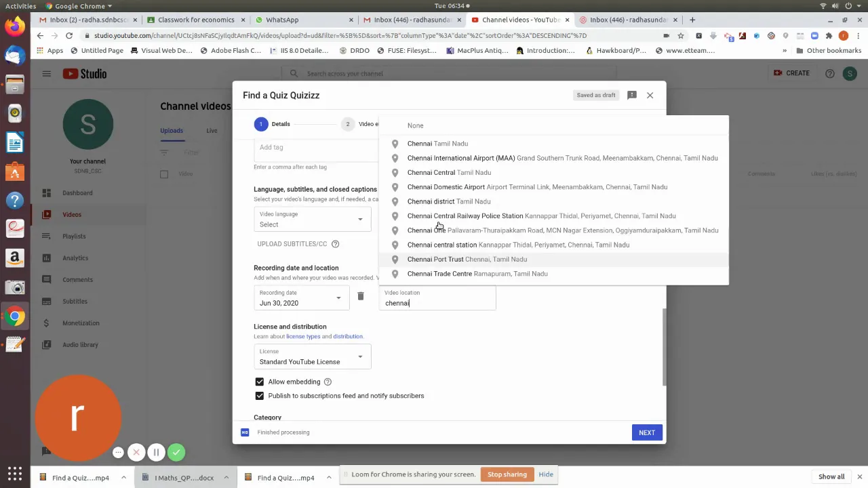Choose Chennai Trade Centre suggestion
Screen dimensions: 868x488
(553, 274)
